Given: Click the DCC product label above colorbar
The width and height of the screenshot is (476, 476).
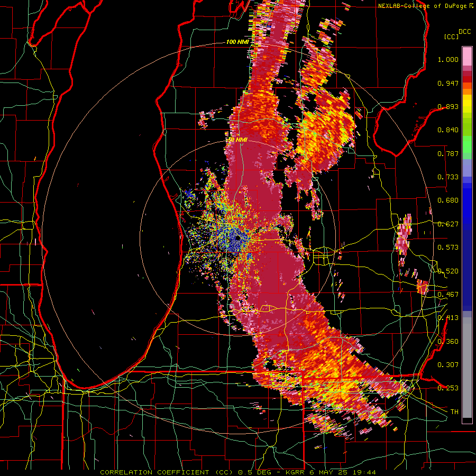Looking at the screenshot, I should pos(465,32).
